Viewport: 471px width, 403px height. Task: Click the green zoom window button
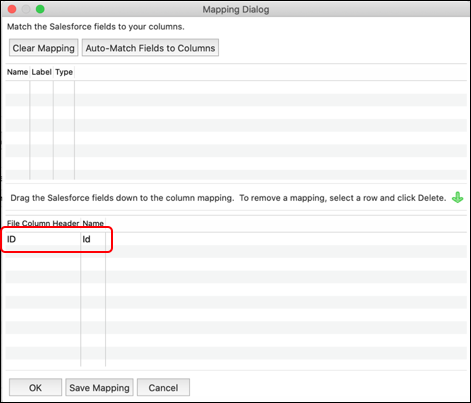(40, 9)
